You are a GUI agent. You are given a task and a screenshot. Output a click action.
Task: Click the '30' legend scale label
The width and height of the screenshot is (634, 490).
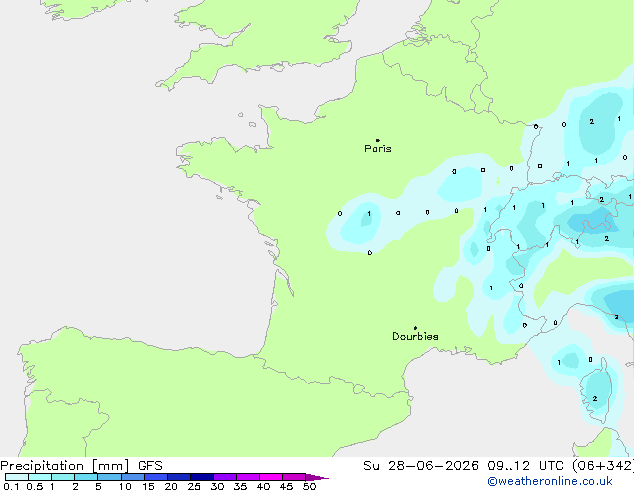pos(217,486)
